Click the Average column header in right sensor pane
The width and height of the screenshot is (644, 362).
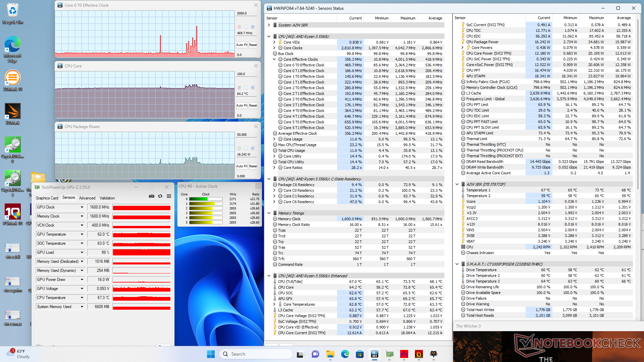tap(620, 18)
